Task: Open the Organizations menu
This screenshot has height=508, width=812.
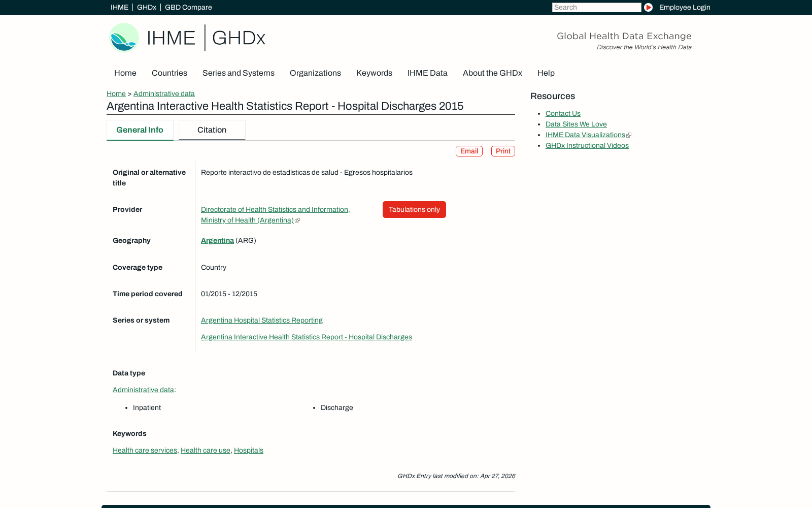Action: 315,73
